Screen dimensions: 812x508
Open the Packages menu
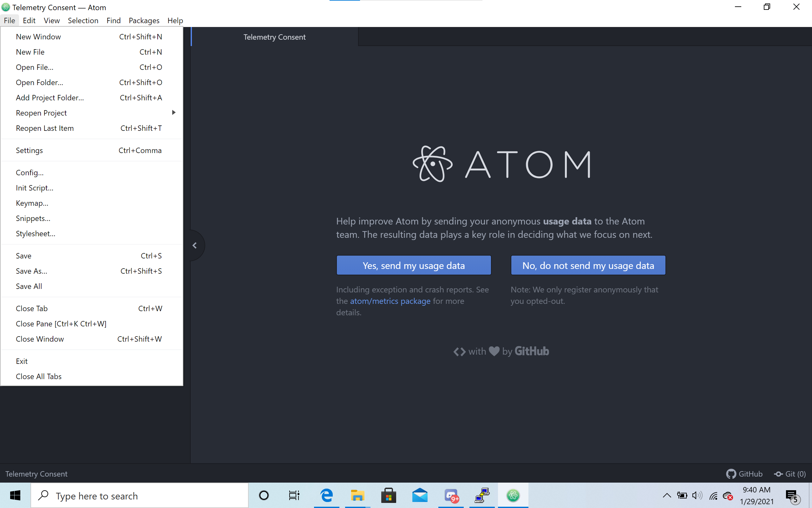point(144,21)
